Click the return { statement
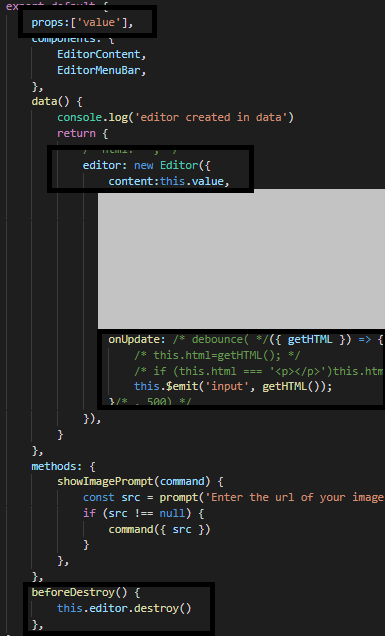 [82, 133]
